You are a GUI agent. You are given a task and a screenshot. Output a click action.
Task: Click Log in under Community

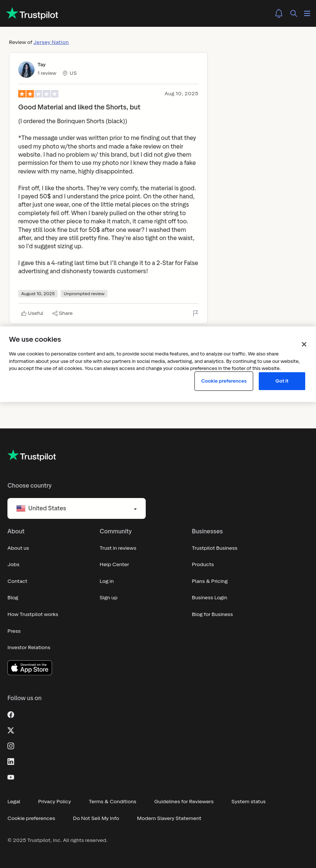pyautogui.click(x=107, y=581)
